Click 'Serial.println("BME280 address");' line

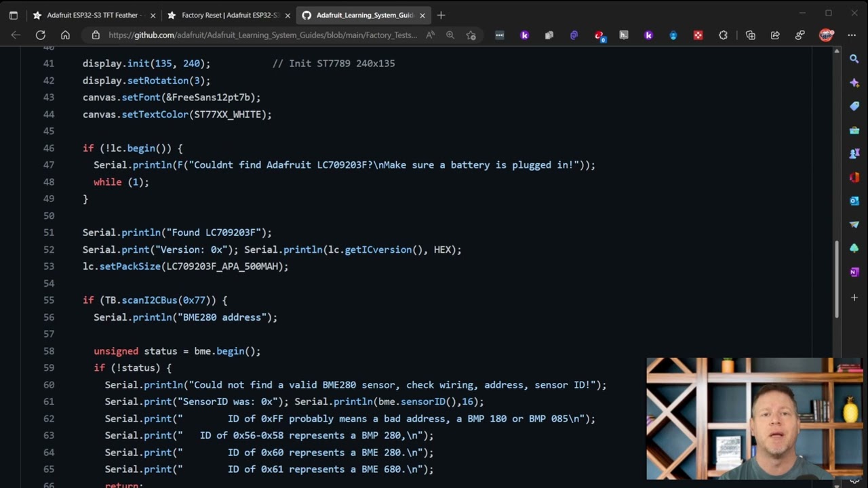[186, 317]
